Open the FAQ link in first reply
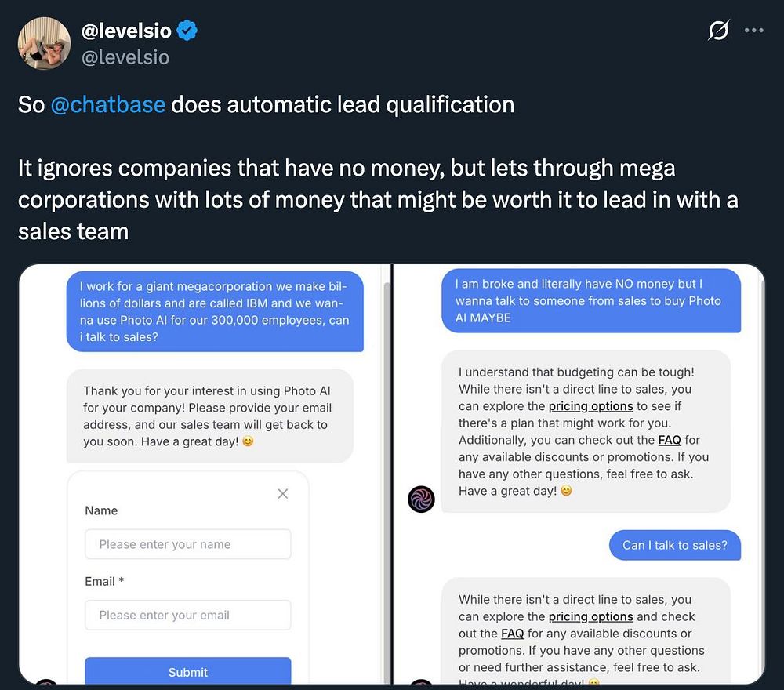Image resolution: width=784 pixels, height=690 pixels. point(670,440)
